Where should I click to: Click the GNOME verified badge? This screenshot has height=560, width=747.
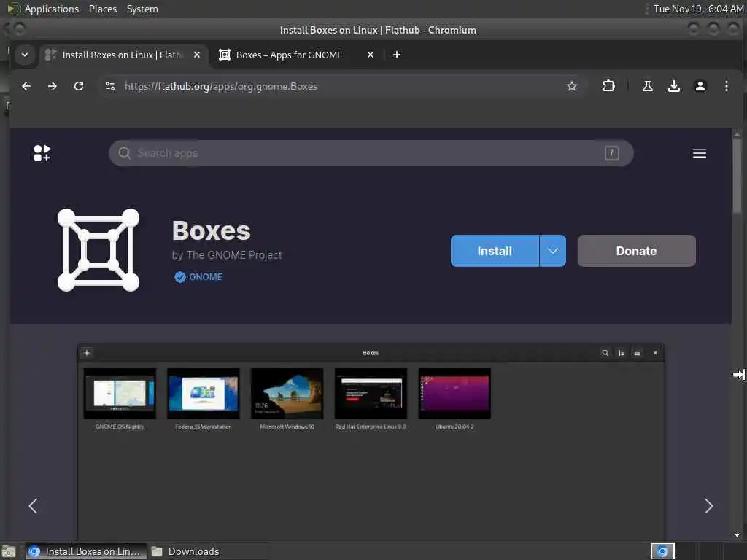click(x=198, y=276)
